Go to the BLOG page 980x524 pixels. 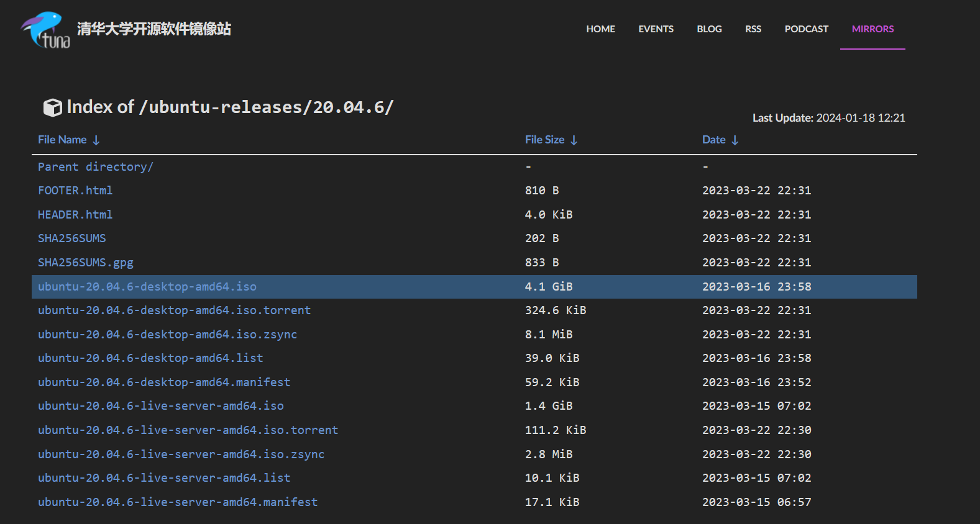pos(709,29)
